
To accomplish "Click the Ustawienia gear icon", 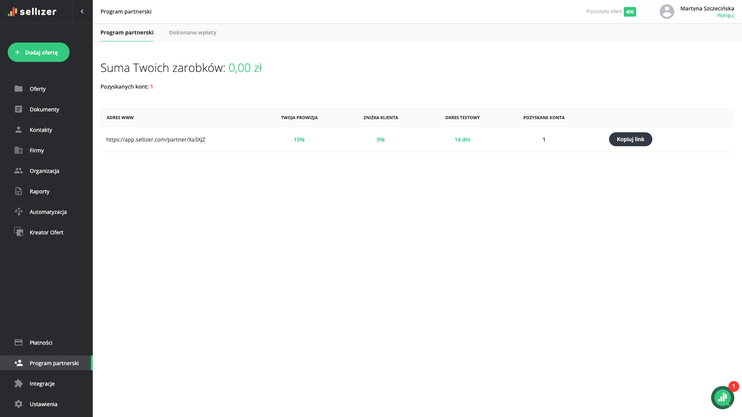I will point(18,404).
